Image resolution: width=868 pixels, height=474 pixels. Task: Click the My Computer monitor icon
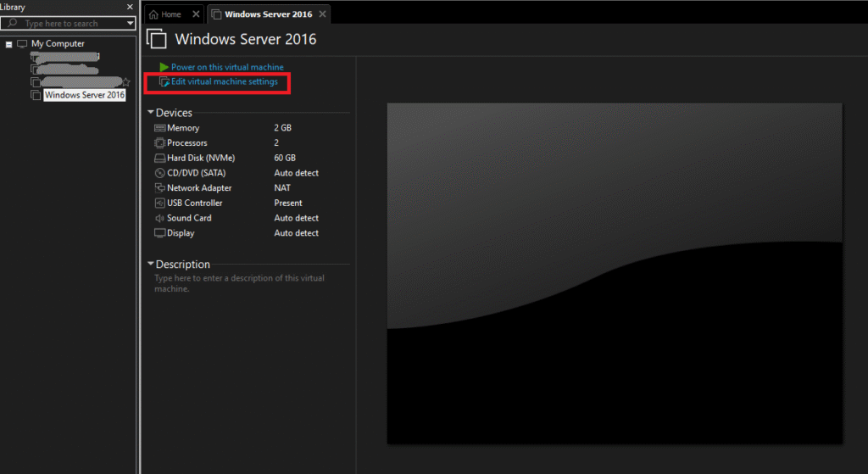coord(22,43)
